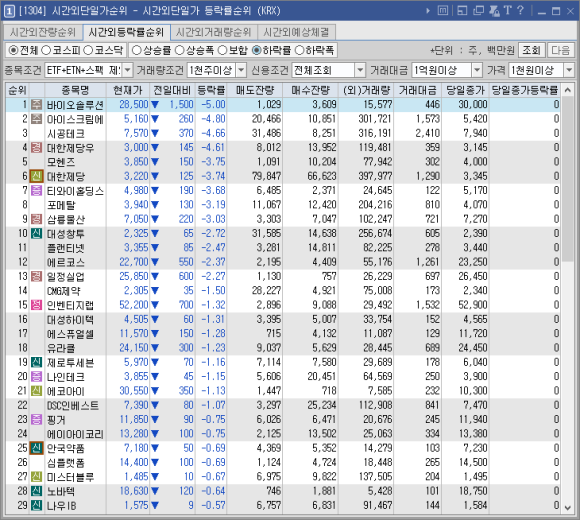The width and height of the screenshot is (580, 520).
Task: Select the DSC인베스트 stock row
Action: click(x=283, y=405)
